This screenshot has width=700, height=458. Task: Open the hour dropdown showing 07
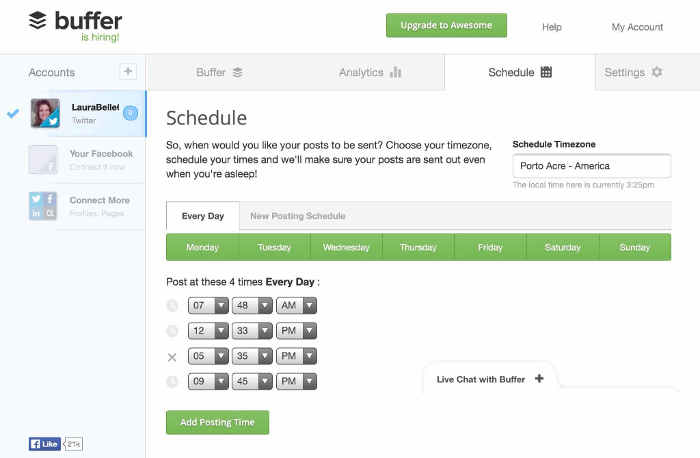pos(208,305)
